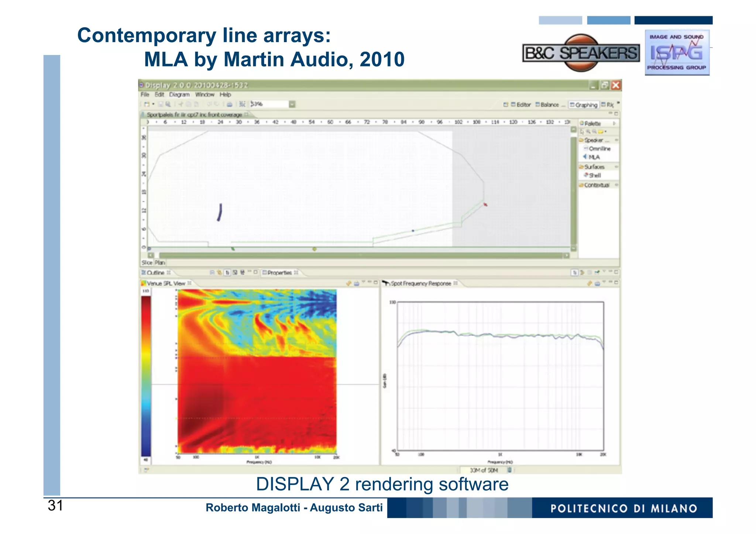Click the print icon in the toolbar
This screenshot has height=534, width=756.
pyautogui.click(x=229, y=104)
